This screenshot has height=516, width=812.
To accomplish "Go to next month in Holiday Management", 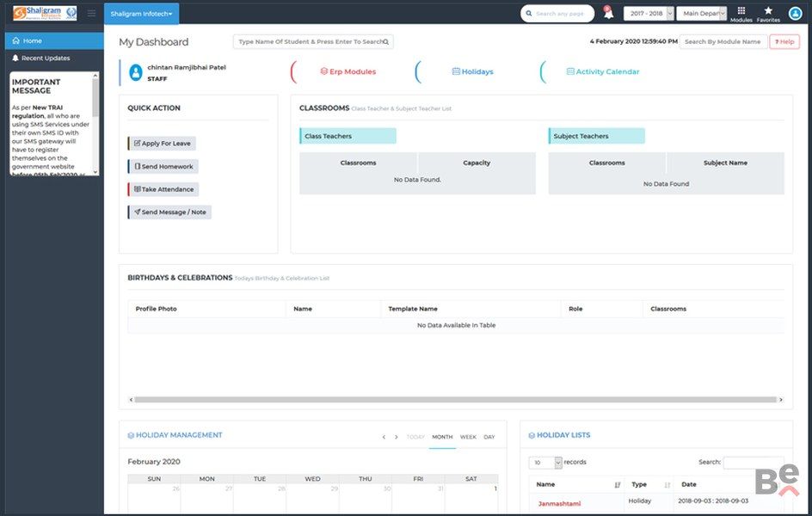I will 397,438.
